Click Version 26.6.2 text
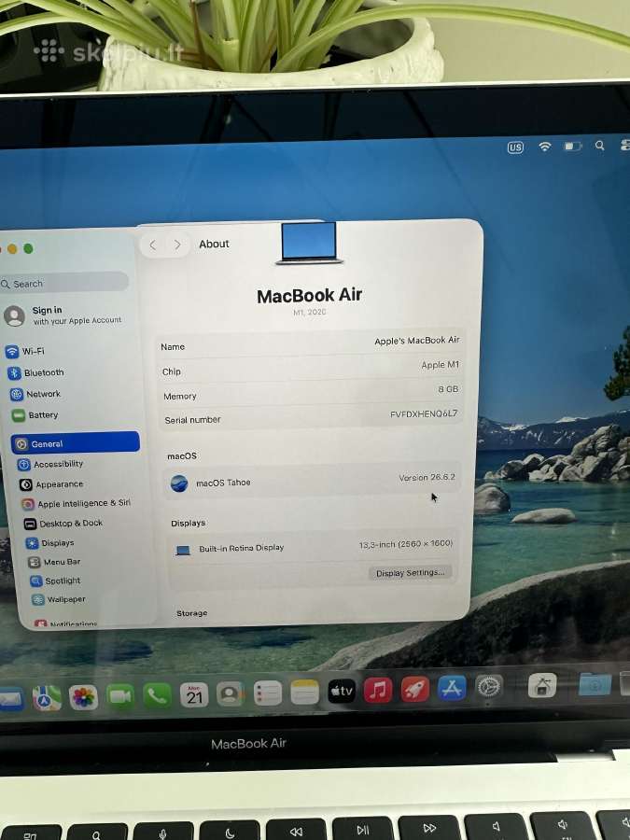Viewport: 630px width, 840px height. (427, 477)
